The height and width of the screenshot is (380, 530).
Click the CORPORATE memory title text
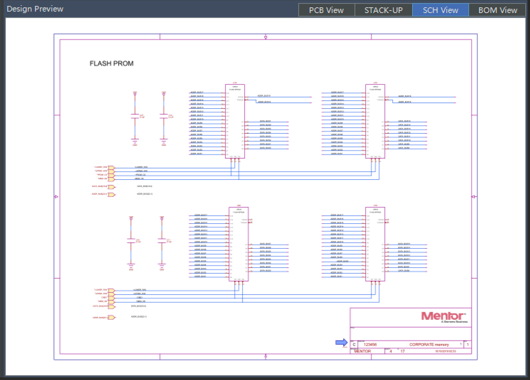(429, 345)
